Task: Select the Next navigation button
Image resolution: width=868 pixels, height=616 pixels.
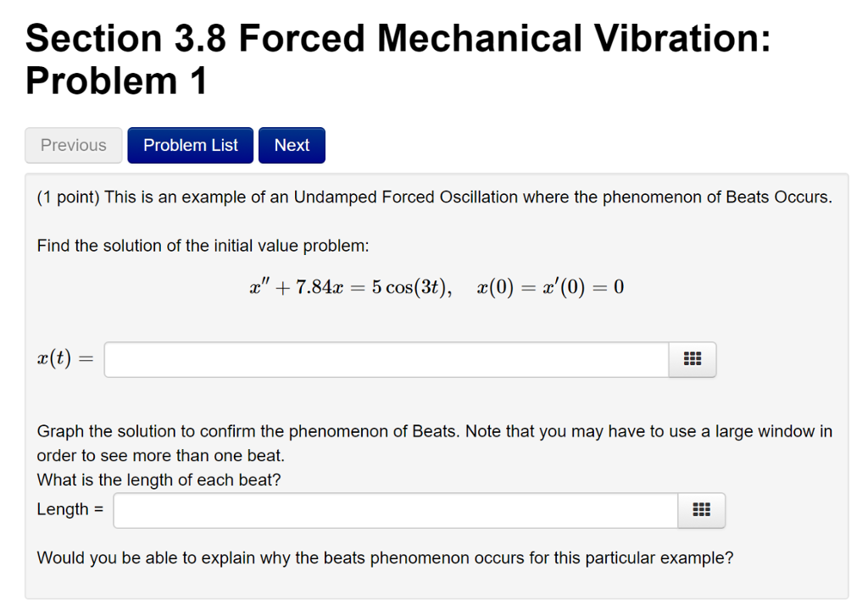Action: (292, 145)
